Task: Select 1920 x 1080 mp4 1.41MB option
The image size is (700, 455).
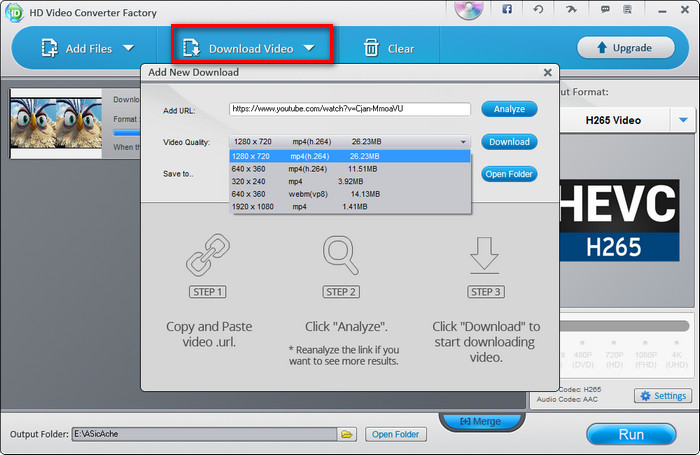Action: [350, 206]
